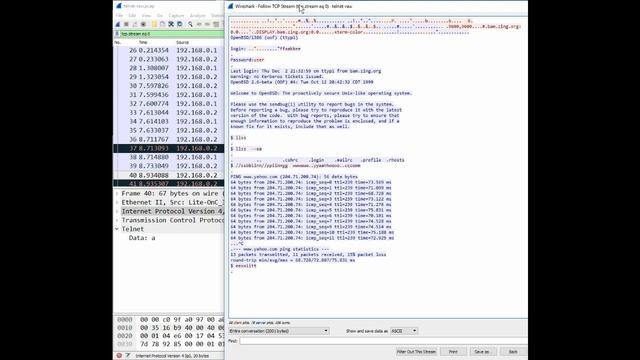The height and width of the screenshot is (360, 640).
Task: Click the Save as button
Action: point(482,351)
